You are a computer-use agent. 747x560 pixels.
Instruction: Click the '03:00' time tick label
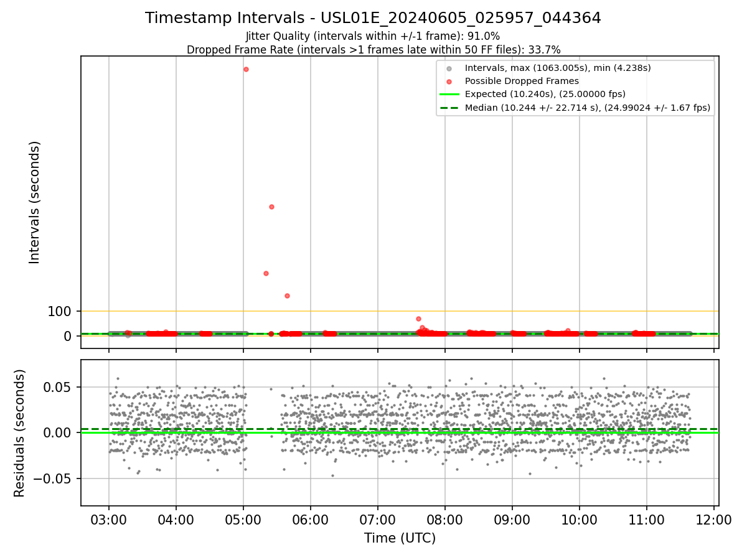(x=109, y=520)
